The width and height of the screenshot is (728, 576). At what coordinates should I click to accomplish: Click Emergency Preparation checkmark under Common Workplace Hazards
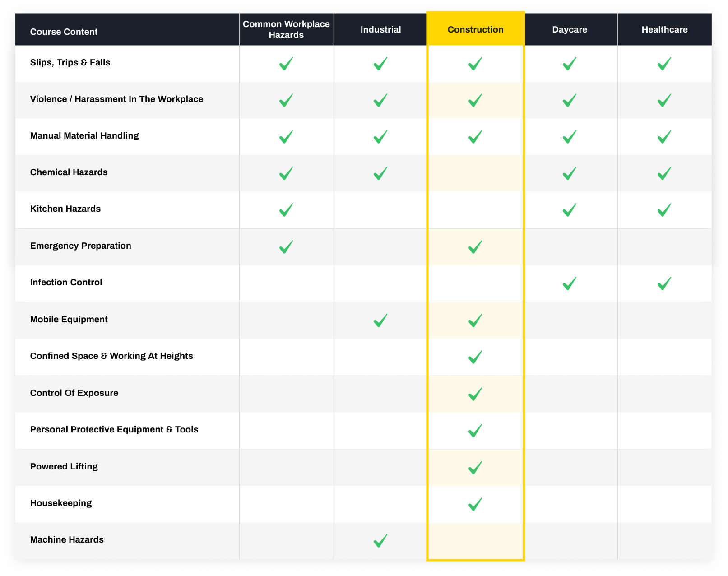pos(286,247)
